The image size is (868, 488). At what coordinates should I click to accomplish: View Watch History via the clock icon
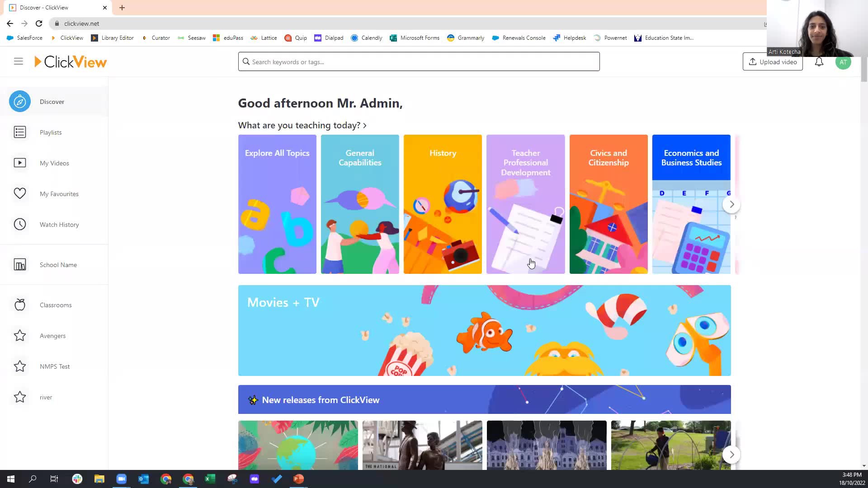tap(19, 224)
